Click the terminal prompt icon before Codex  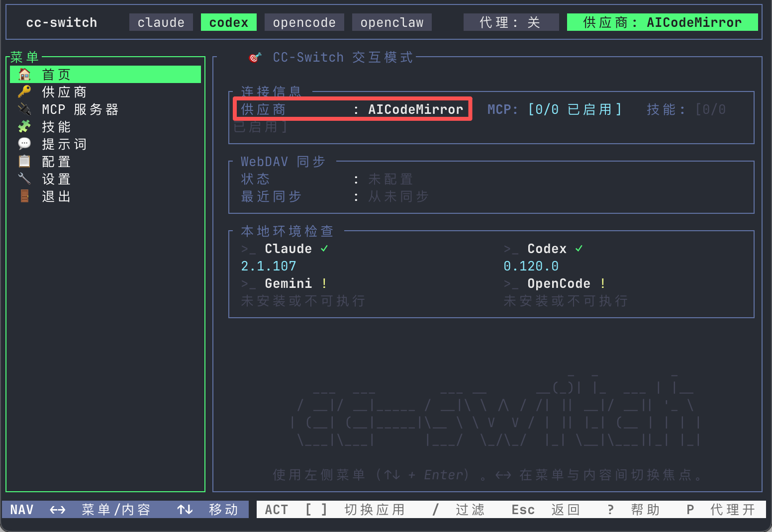pos(511,249)
